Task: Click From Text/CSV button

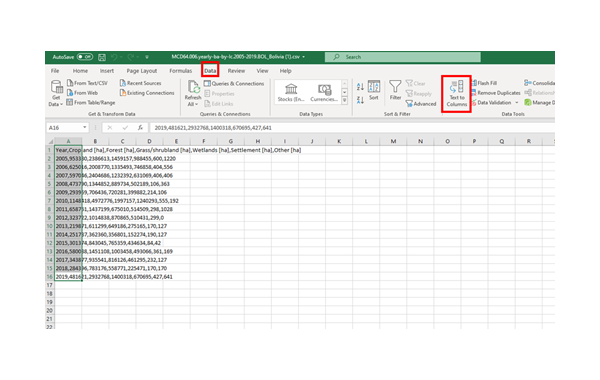Action: coord(87,83)
